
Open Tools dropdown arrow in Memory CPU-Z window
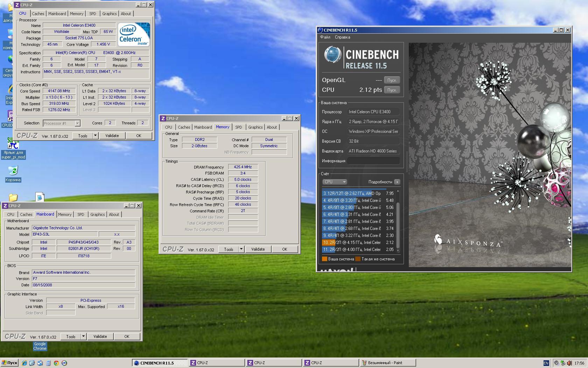241,249
